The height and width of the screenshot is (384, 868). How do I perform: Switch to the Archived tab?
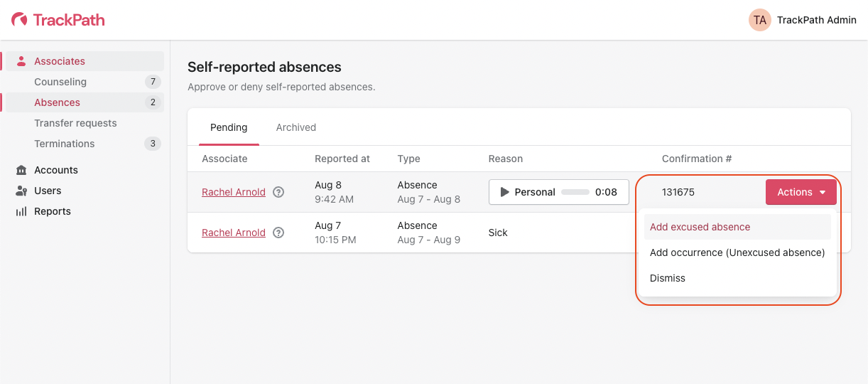tap(296, 127)
